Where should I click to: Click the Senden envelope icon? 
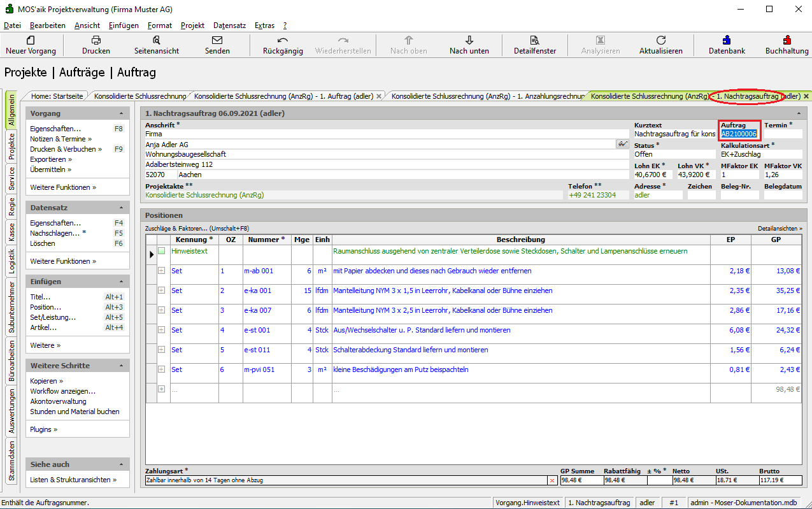[x=217, y=40]
